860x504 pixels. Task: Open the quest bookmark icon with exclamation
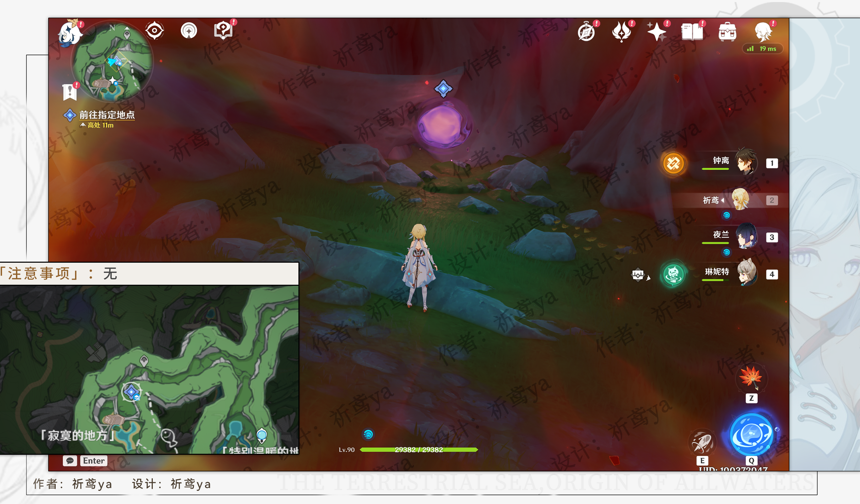[70, 91]
